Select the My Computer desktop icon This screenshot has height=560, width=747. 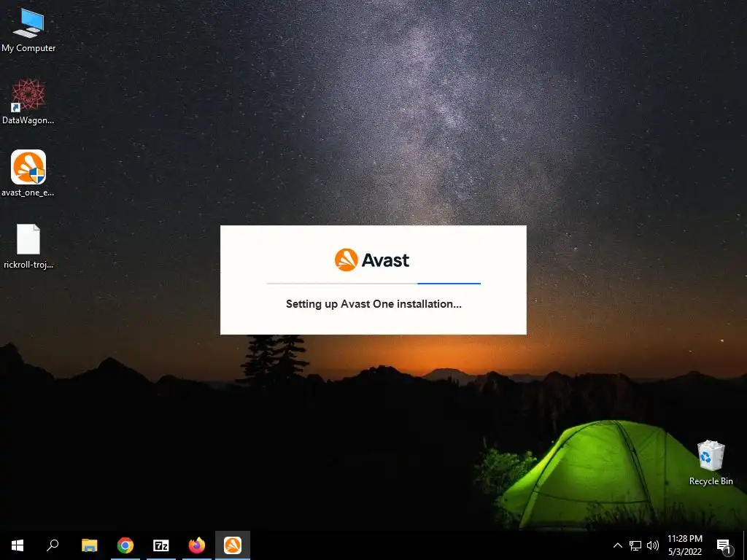point(28,30)
